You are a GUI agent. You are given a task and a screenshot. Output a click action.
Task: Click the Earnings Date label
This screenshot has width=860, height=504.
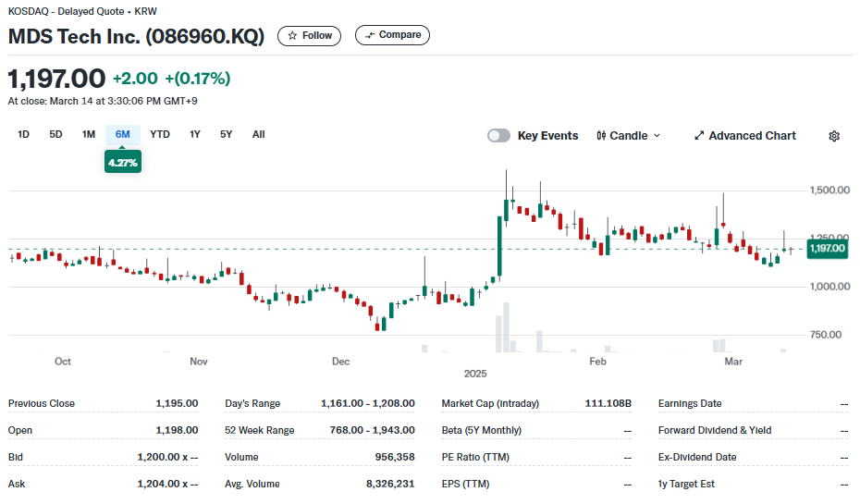pyautogui.click(x=690, y=403)
